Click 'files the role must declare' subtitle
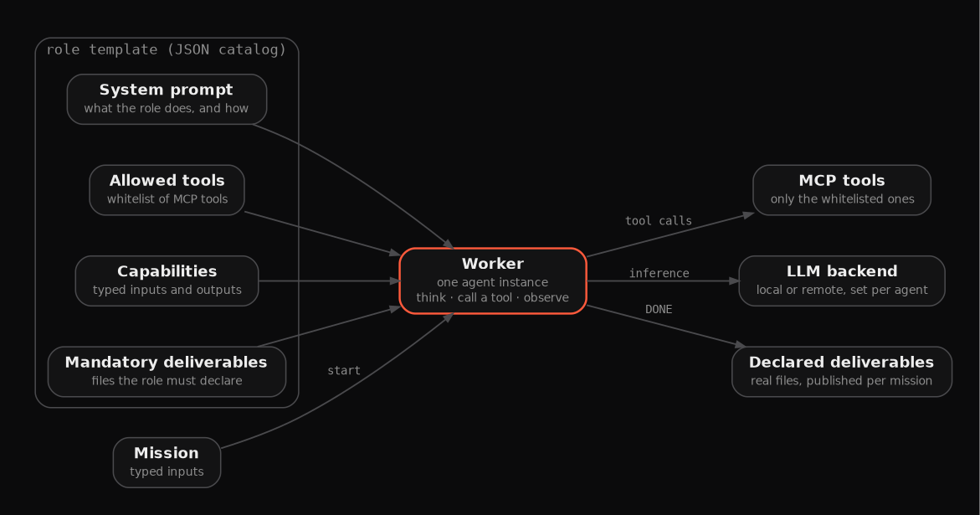The height and width of the screenshot is (515, 980). coord(167,381)
